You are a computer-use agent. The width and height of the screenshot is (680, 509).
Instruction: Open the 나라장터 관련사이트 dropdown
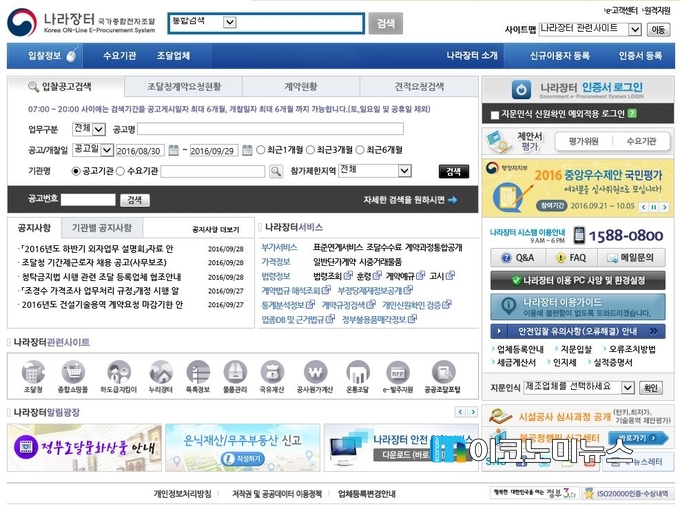(x=635, y=29)
